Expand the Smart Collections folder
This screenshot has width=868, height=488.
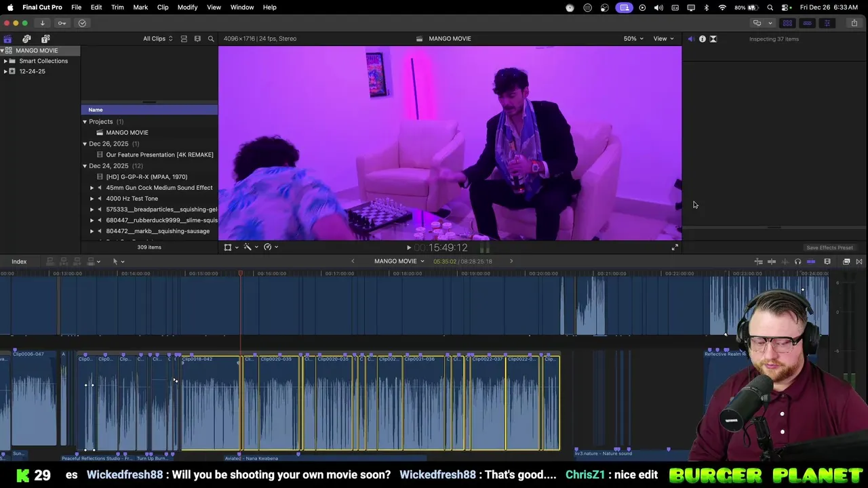coord(5,61)
